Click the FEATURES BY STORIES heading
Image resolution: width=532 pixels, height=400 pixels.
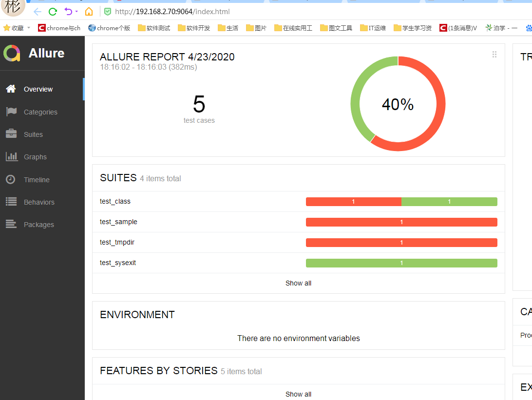[x=158, y=370]
